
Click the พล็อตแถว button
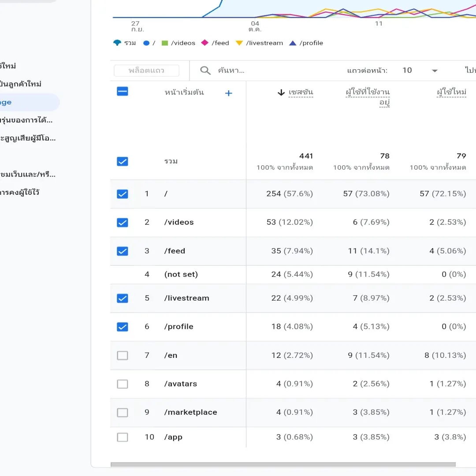146,71
